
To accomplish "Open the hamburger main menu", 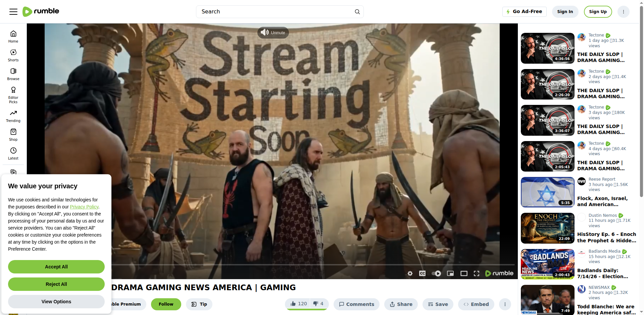I will [13, 12].
